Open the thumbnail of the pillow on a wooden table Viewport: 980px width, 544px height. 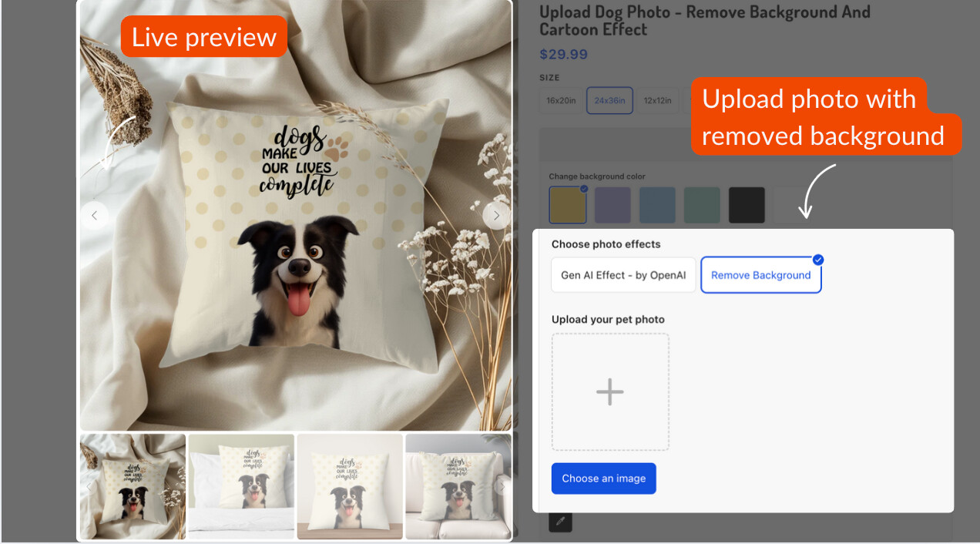(x=350, y=486)
